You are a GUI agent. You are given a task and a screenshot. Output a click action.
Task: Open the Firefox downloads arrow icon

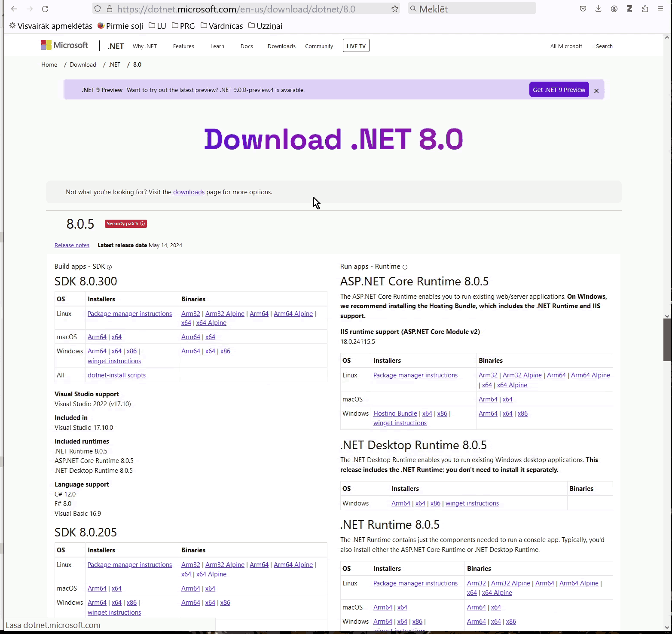pos(598,9)
